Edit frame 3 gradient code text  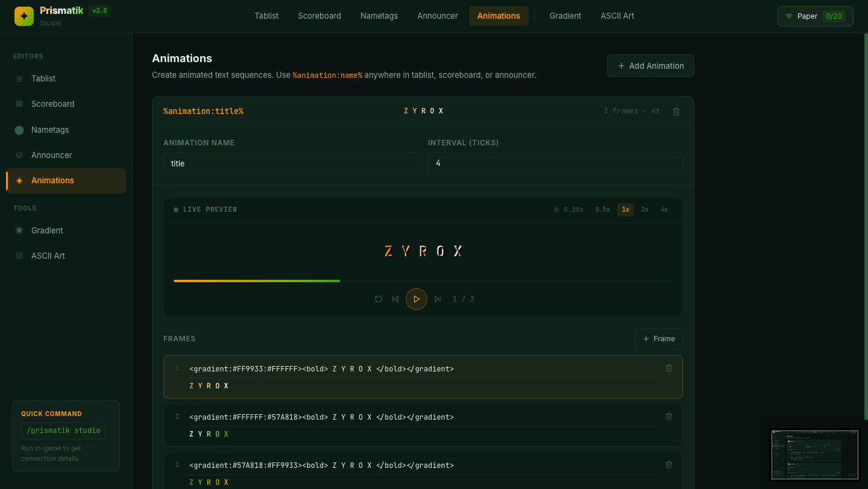pos(422,465)
